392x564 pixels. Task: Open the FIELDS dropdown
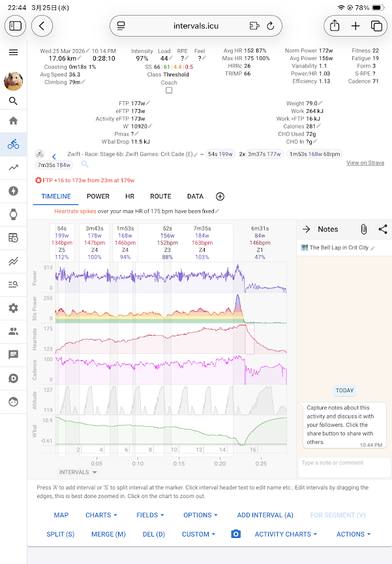tap(150, 515)
